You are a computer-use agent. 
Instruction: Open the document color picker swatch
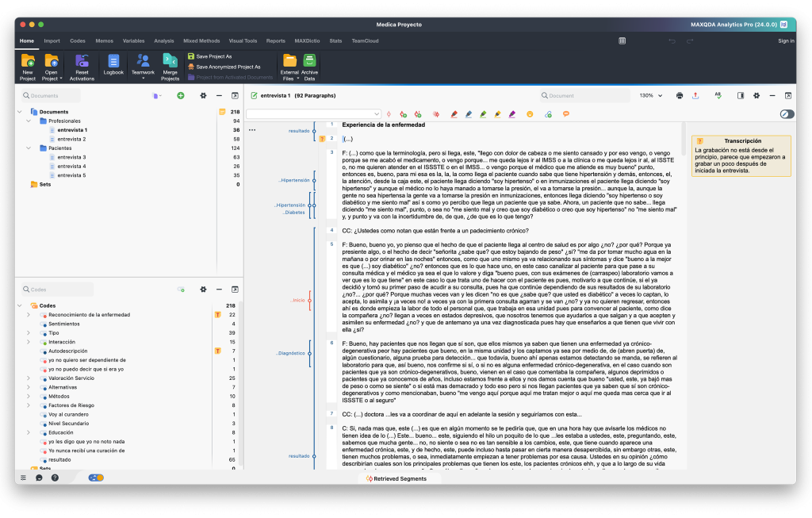coord(155,94)
